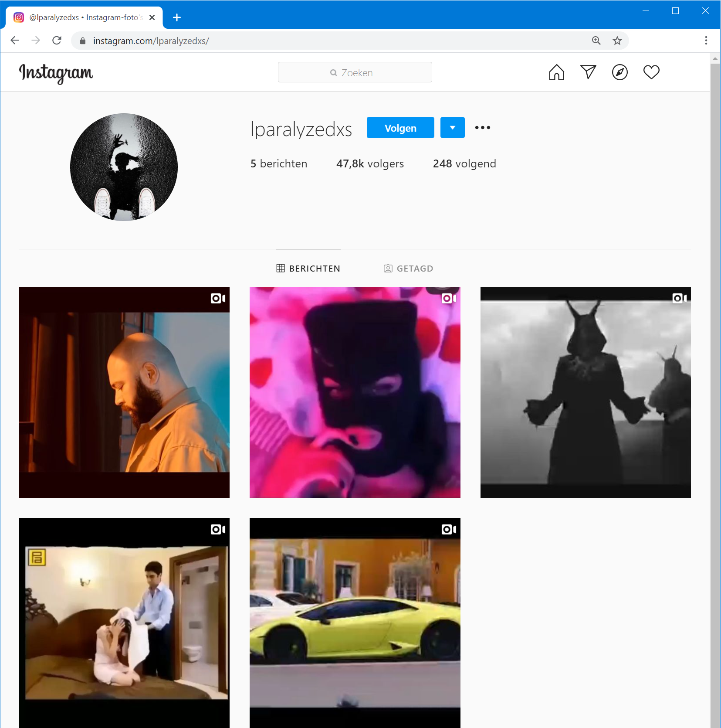The height and width of the screenshot is (728, 721).
Task: Click the 5 berichten count
Action: [x=279, y=163]
